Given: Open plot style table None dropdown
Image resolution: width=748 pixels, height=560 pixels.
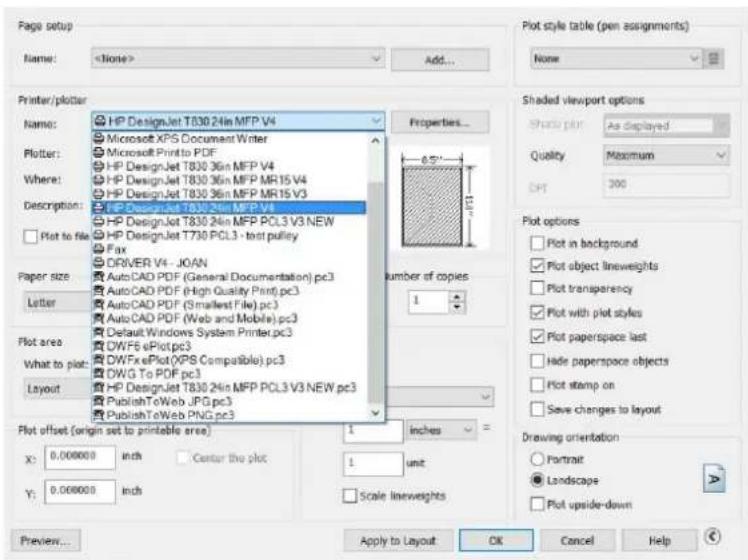Looking at the screenshot, I should point(616,59).
